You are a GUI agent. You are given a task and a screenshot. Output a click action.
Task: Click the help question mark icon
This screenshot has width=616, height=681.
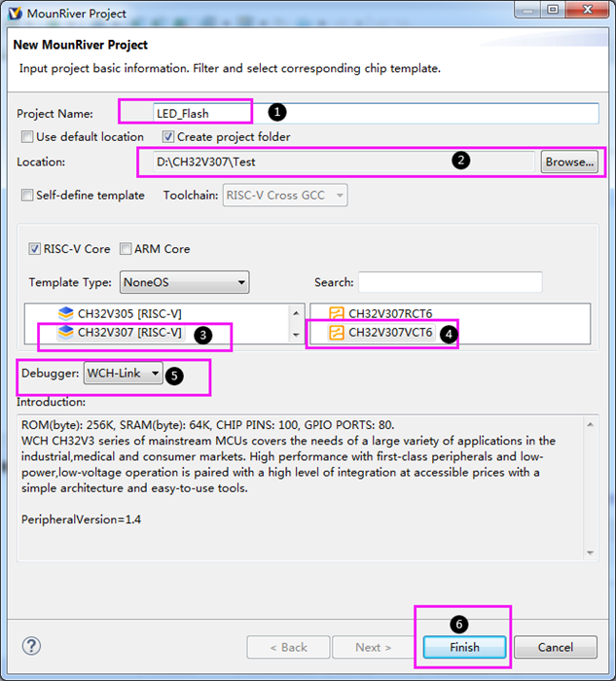(31, 646)
